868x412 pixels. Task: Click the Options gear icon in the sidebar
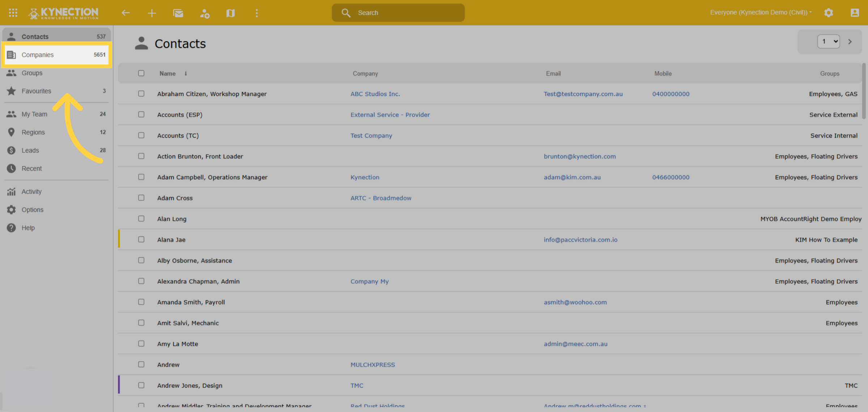[11, 210]
